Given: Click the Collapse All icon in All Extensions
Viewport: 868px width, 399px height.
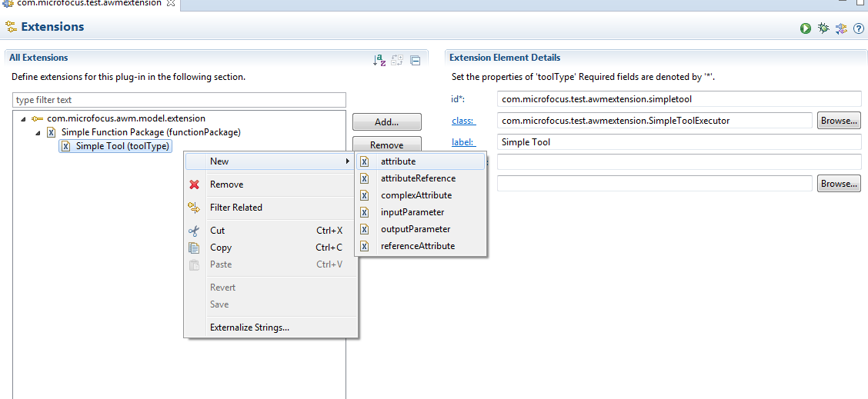Looking at the screenshot, I should click(x=416, y=60).
